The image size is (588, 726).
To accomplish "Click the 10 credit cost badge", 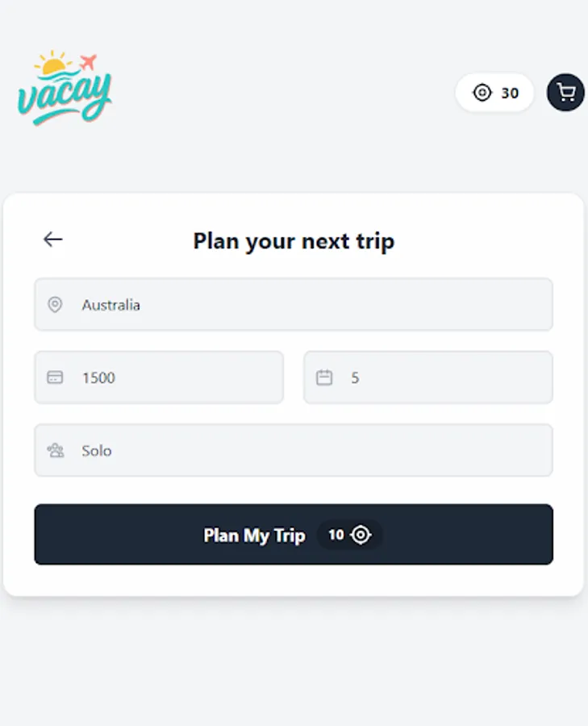I will coord(349,535).
